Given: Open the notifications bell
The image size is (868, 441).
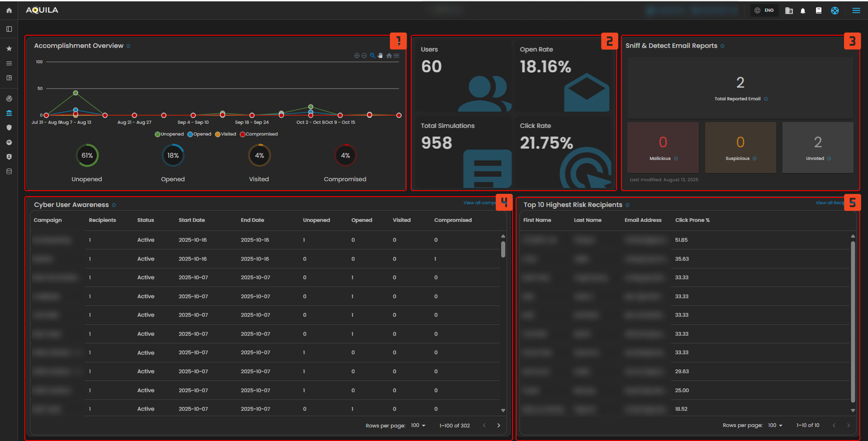Looking at the screenshot, I should tap(803, 11).
